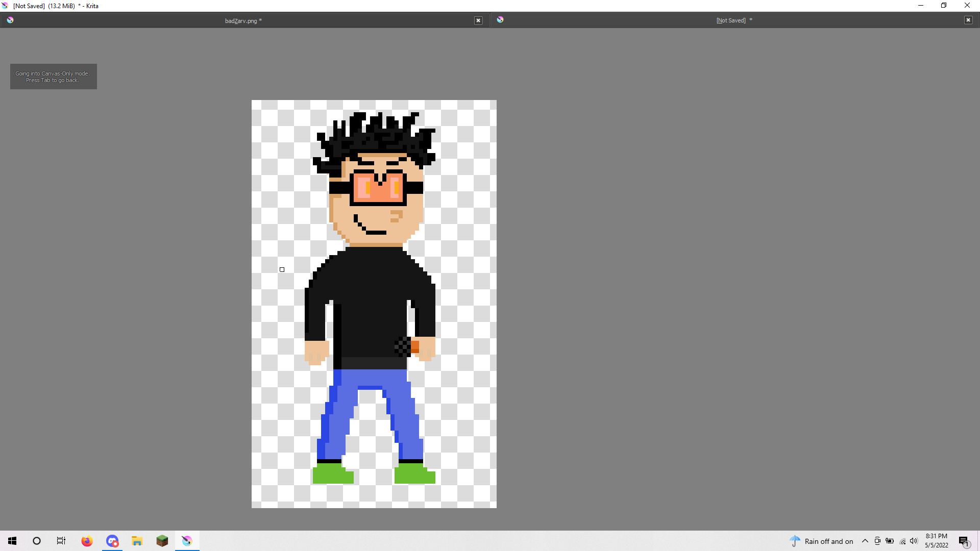980x551 pixels.
Task: Open the Windows Start menu
Action: coord(12,541)
